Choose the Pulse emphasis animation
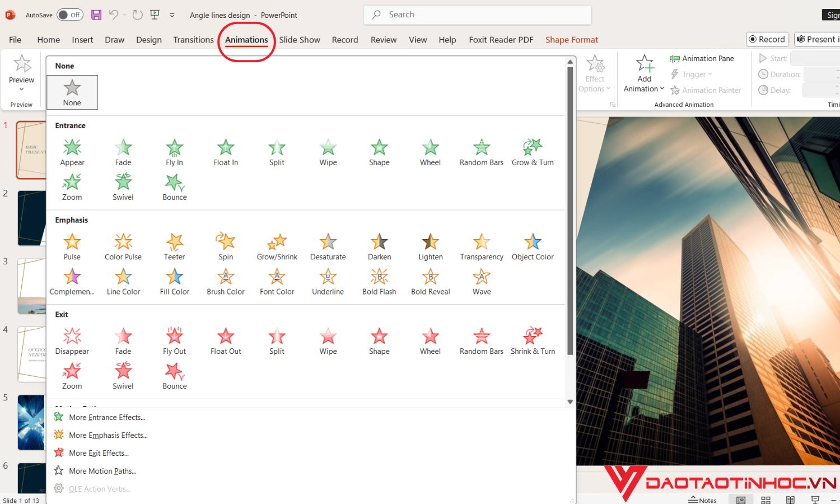Image resolution: width=840 pixels, height=504 pixels. [72, 245]
